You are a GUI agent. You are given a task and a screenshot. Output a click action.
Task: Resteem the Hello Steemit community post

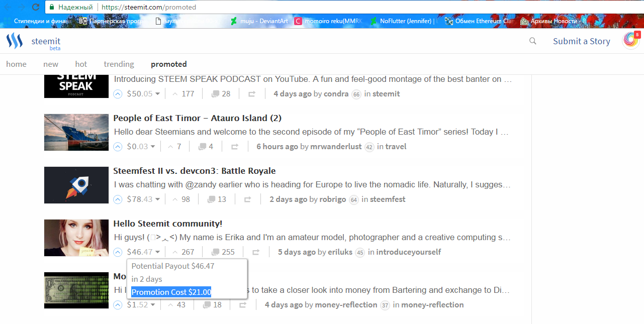tap(256, 252)
